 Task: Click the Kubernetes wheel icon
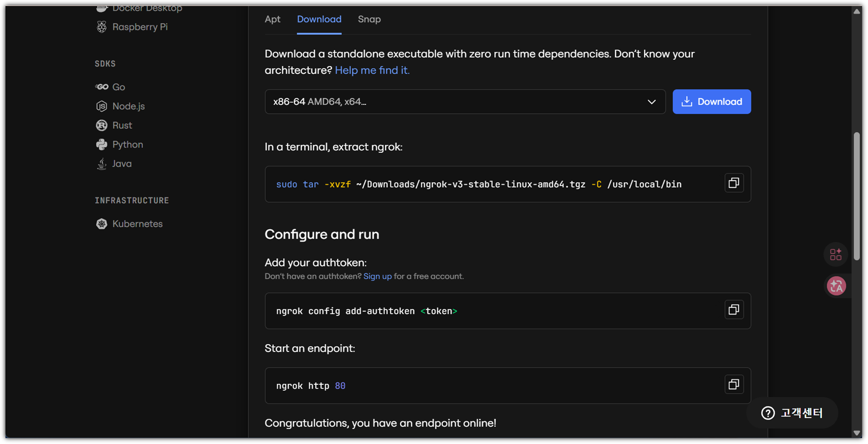pyautogui.click(x=101, y=224)
